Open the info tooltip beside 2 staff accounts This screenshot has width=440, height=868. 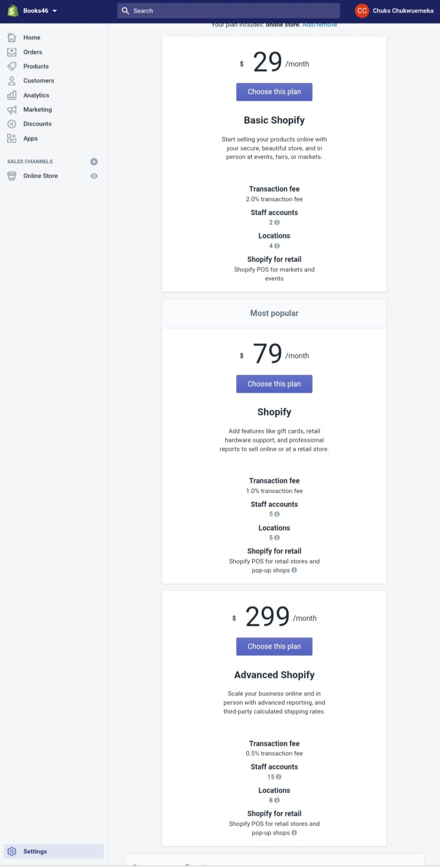(277, 222)
